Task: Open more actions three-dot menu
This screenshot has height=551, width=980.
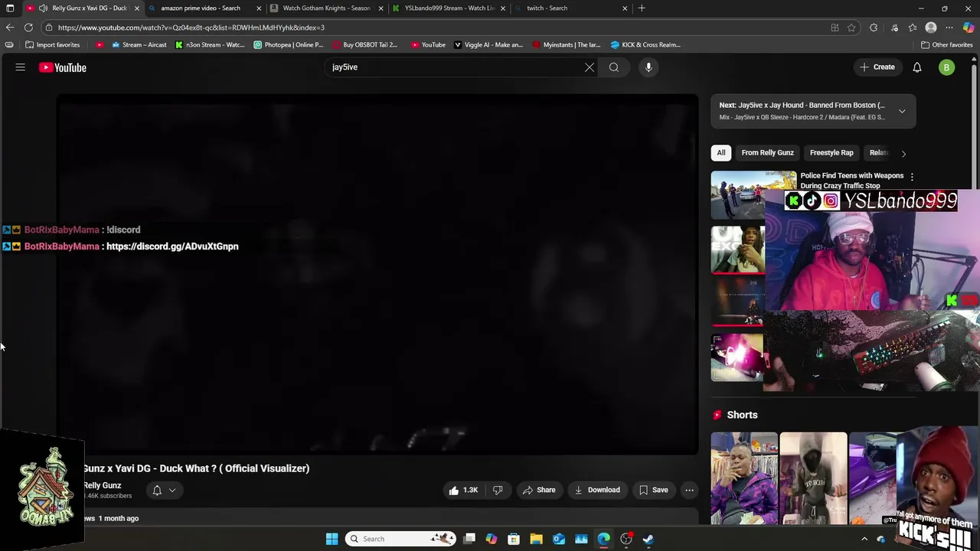Action: 689,490
